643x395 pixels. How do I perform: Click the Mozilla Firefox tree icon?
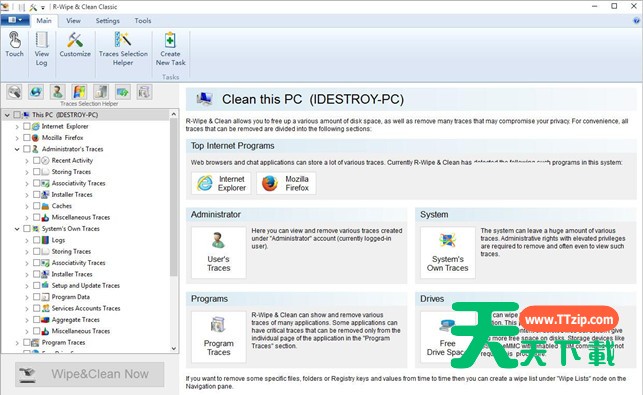(x=36, y=138)
